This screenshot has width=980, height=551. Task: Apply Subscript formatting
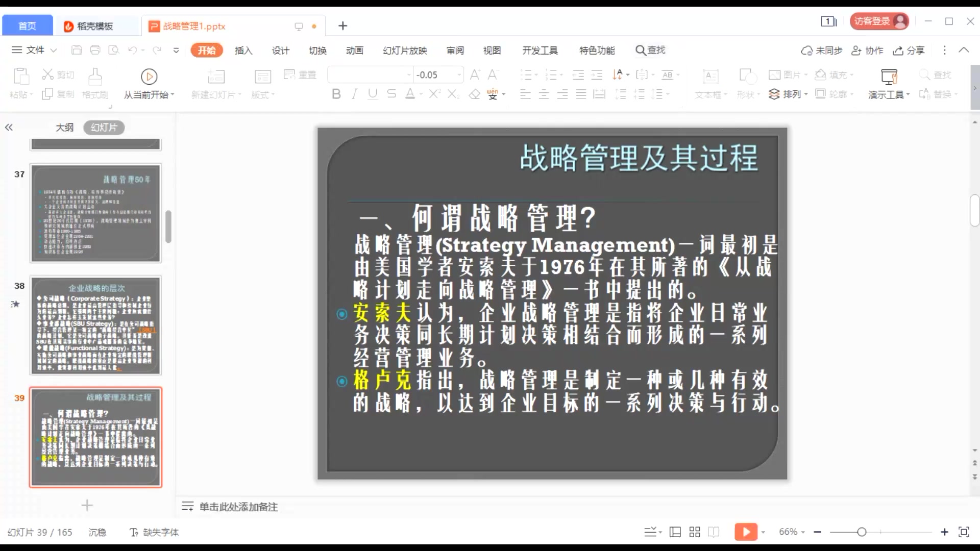click(x=453, y=94)
